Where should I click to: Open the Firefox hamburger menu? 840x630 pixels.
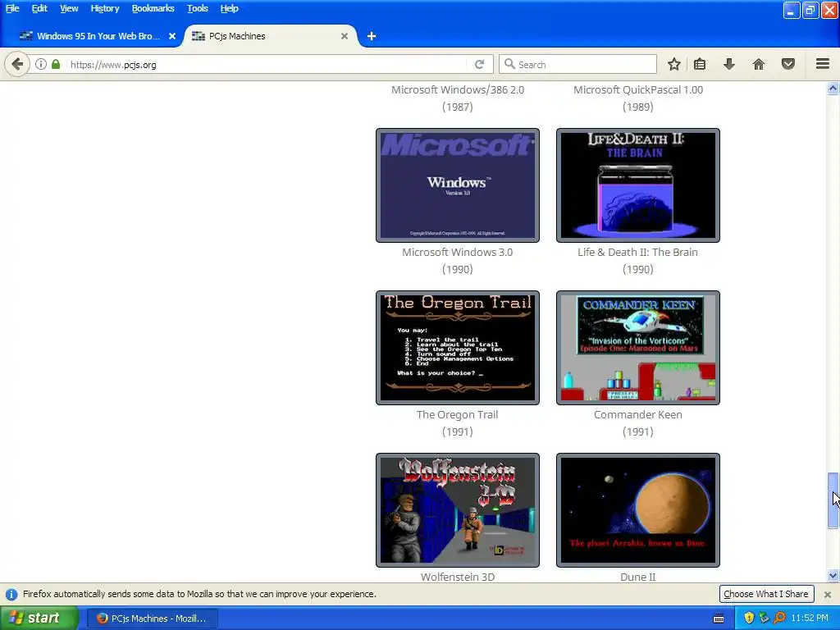(x=823, y=64)
